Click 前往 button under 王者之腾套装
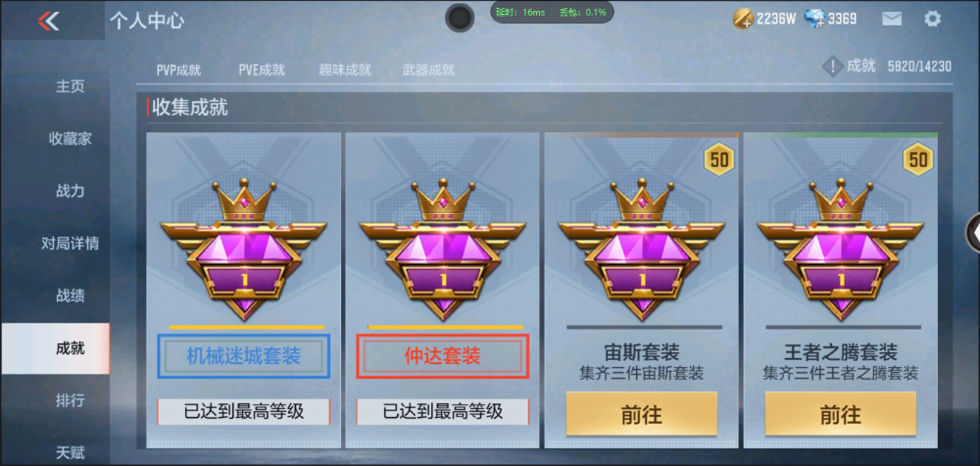 click(x=841, y=413)
